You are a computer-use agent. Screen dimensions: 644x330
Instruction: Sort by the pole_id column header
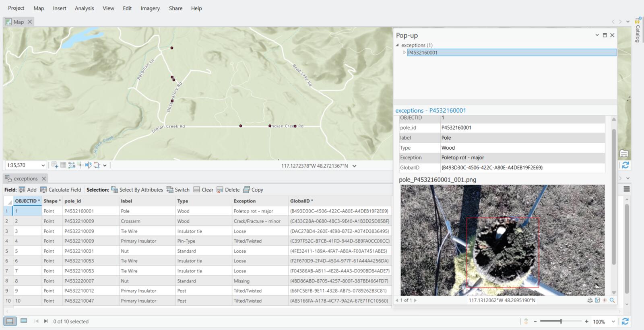(x=91, y=201)
